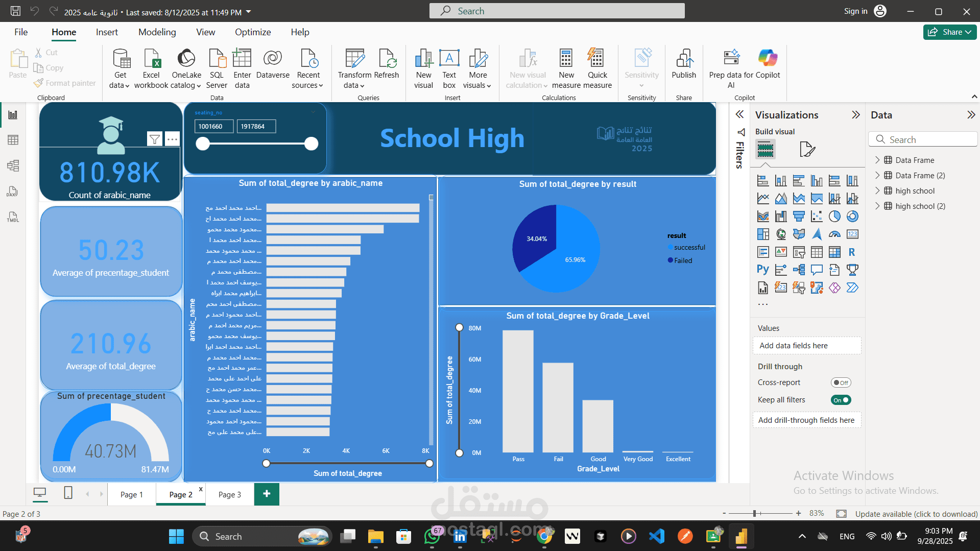The width and height of the screenshot is (980, 551).
Task: Click the Data pane Search field
Action: pyautogui.click(x=922, y=139)
